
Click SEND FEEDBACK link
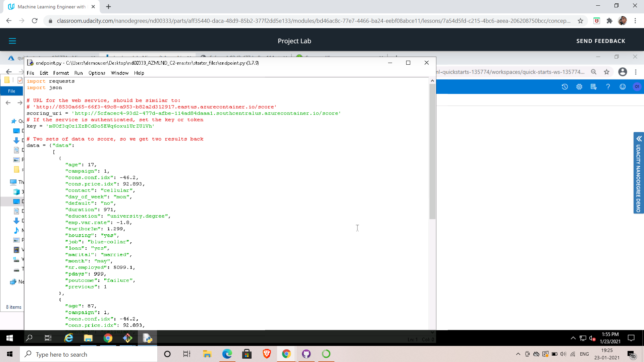pyautogui.click(x=600, y=41)
